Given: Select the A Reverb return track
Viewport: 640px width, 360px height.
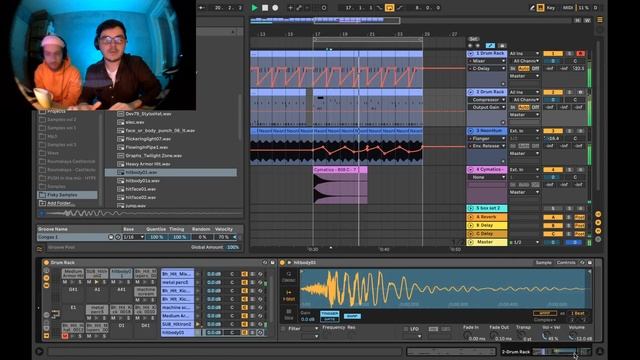Looking at the screenshot, I should point(487,217).
